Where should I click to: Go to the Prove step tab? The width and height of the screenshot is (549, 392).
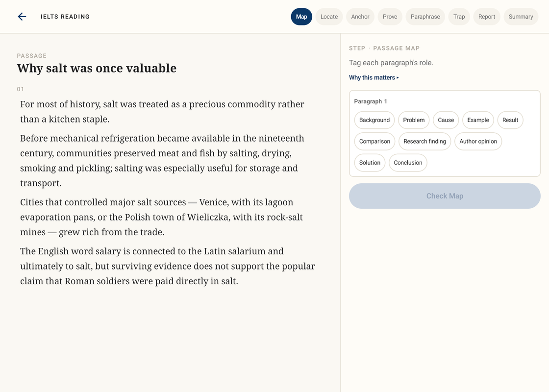(390, 17)
